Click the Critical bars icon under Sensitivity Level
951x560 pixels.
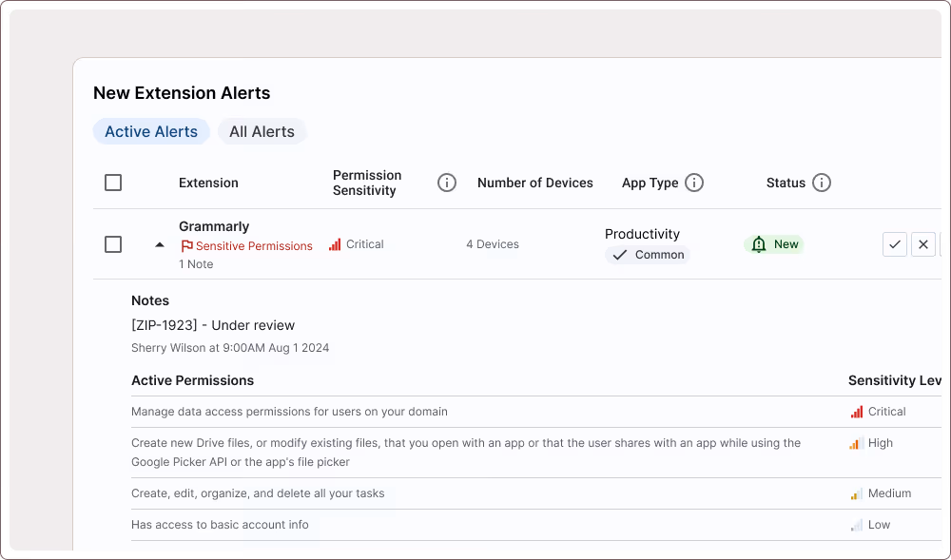coord(859,411)
